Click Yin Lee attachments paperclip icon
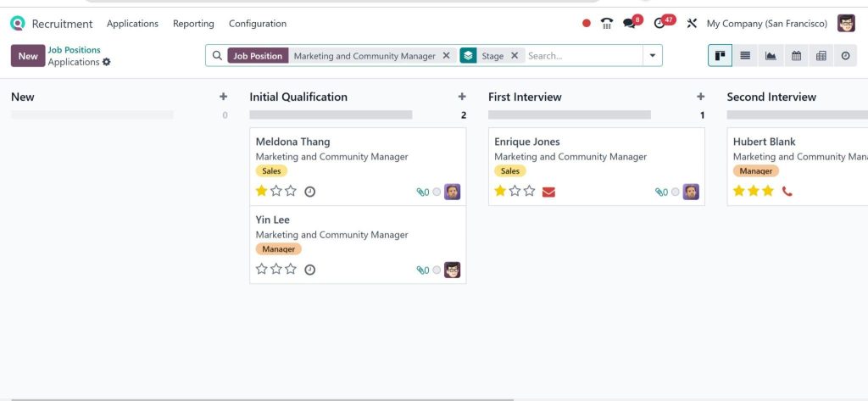Viewport: 868px width, 401px height. coord(422,270)
